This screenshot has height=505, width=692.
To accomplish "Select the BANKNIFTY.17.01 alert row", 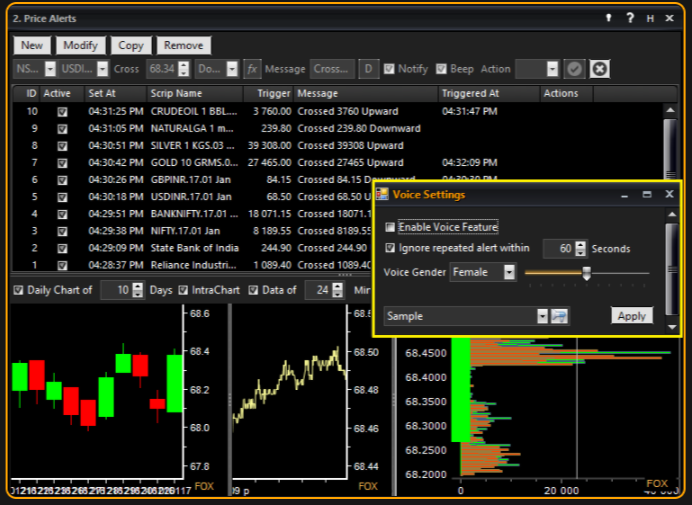I will (x=192, y=214).
